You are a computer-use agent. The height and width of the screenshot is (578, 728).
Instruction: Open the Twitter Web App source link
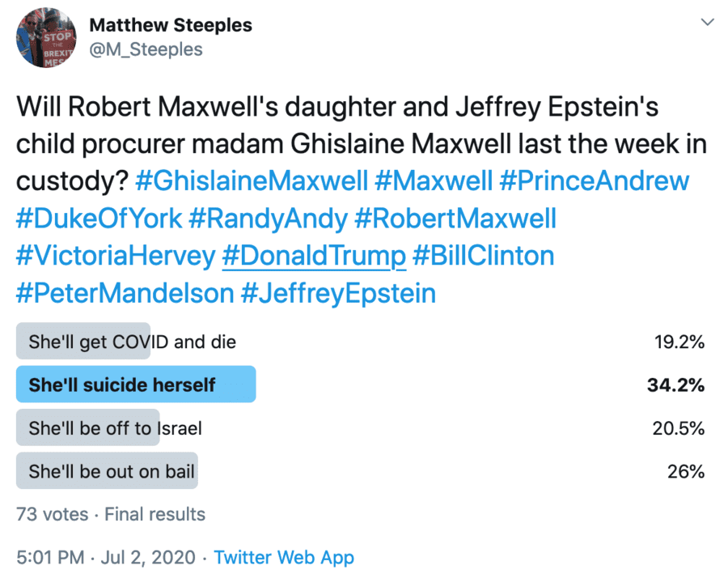click(x=284, y=557)
